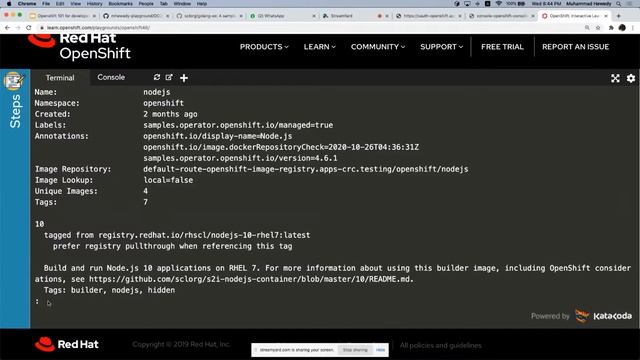Click 'openshift.io/display-name=Node.js' annotation text
Viewport: 640px width, 360px height.
pos(218,136)
